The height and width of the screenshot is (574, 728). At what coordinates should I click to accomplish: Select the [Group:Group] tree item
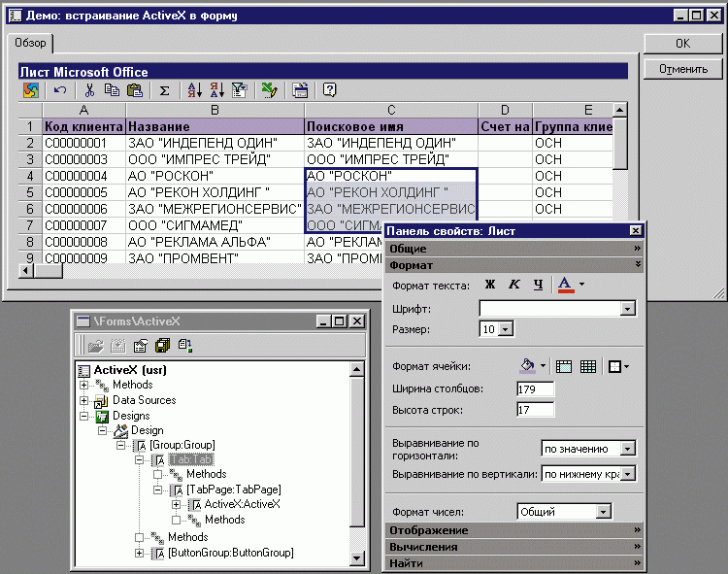[182, 445]
